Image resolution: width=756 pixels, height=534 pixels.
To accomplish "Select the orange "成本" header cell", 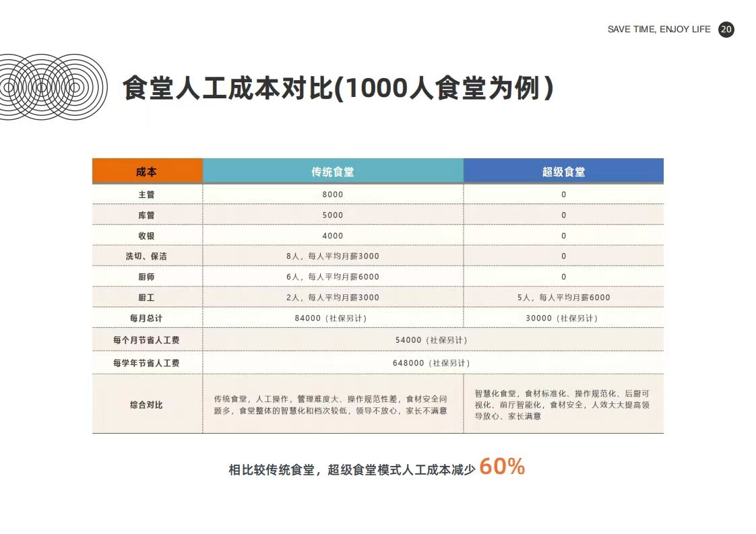I will pos(147,172).
